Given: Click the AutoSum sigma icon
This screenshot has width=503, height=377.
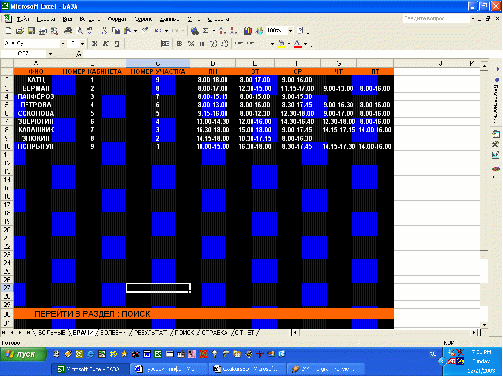Looking at the screenshot, I should point(205,31).
